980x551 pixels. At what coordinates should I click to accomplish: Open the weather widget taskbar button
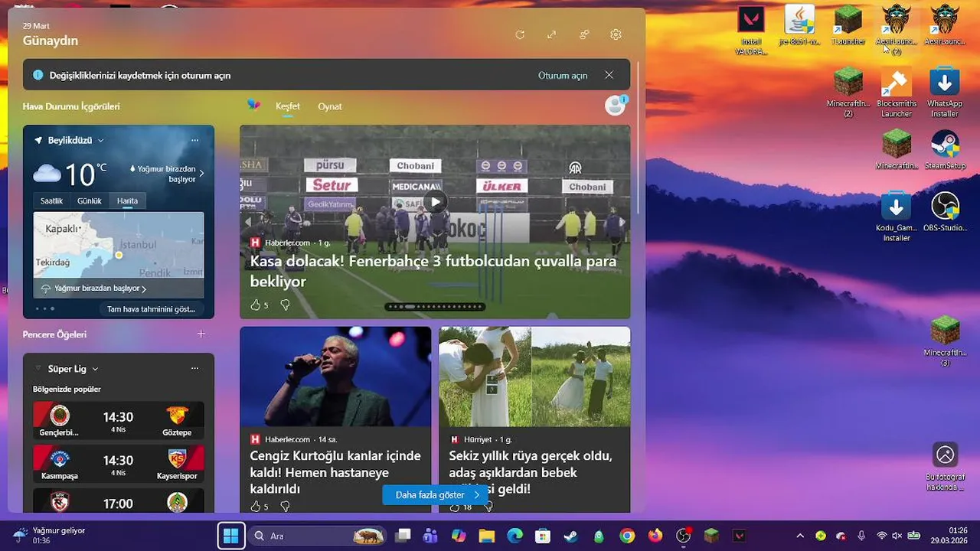pos(50,535)
